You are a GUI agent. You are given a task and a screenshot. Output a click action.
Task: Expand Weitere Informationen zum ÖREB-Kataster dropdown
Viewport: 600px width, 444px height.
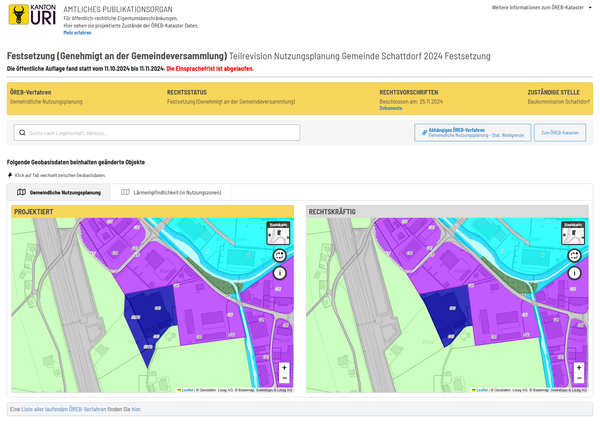point(541,7)
